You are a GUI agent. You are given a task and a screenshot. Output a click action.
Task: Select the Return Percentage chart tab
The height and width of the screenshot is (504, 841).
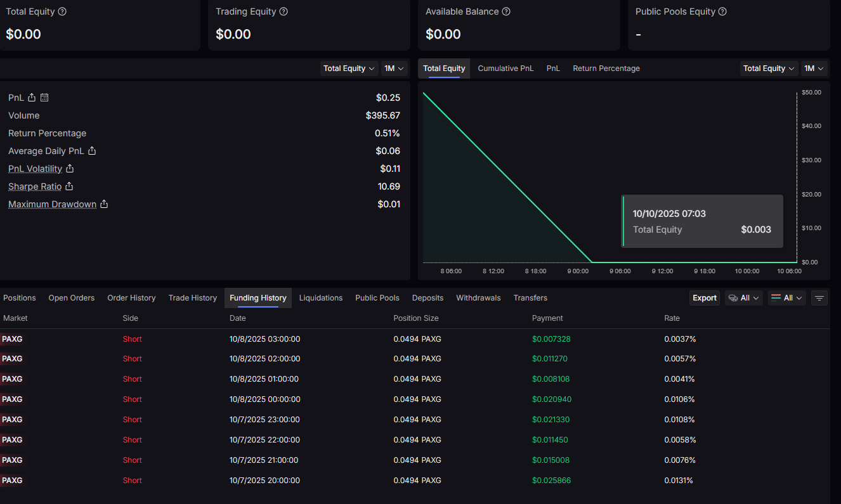(606, 68)
